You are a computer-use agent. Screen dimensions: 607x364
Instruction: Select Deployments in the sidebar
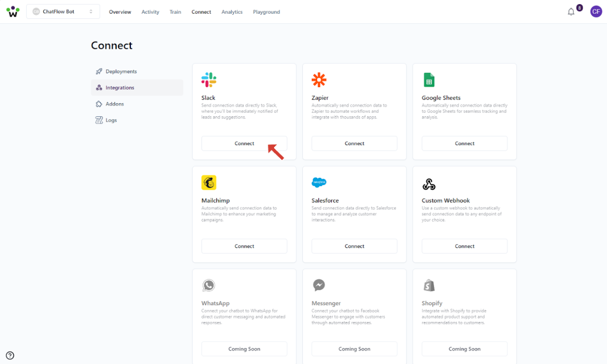[x=121, y=72]
